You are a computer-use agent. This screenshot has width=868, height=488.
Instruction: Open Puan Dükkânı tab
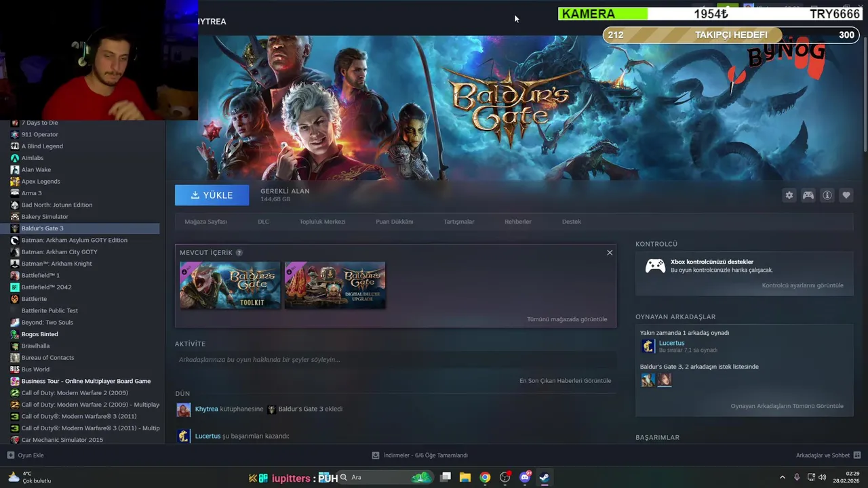395,222
